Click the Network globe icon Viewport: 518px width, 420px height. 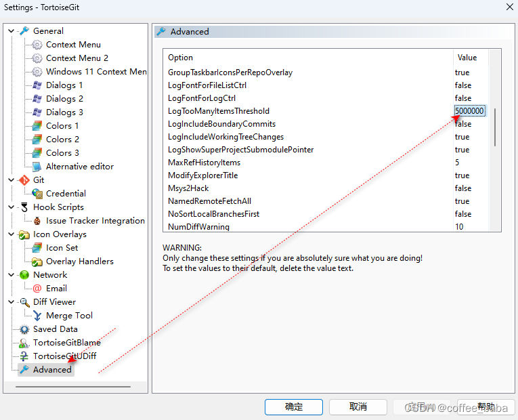coord(24,275)
